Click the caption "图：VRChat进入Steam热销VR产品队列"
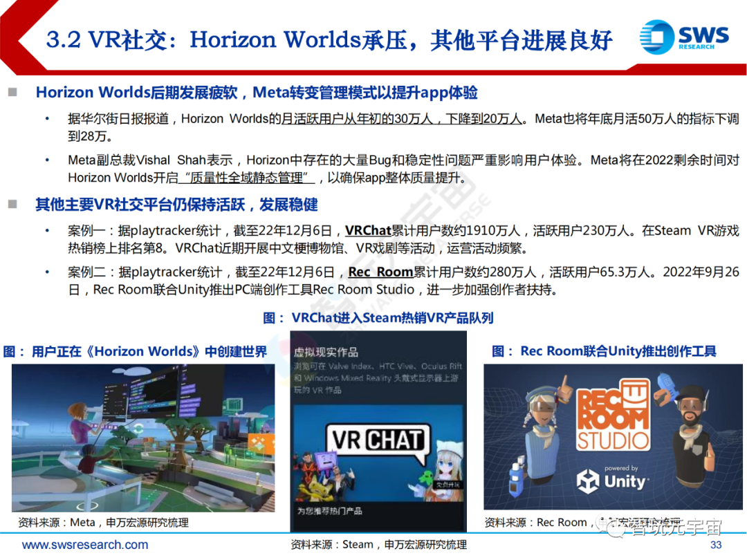The image size is (747, 560). tap(378, 317)
